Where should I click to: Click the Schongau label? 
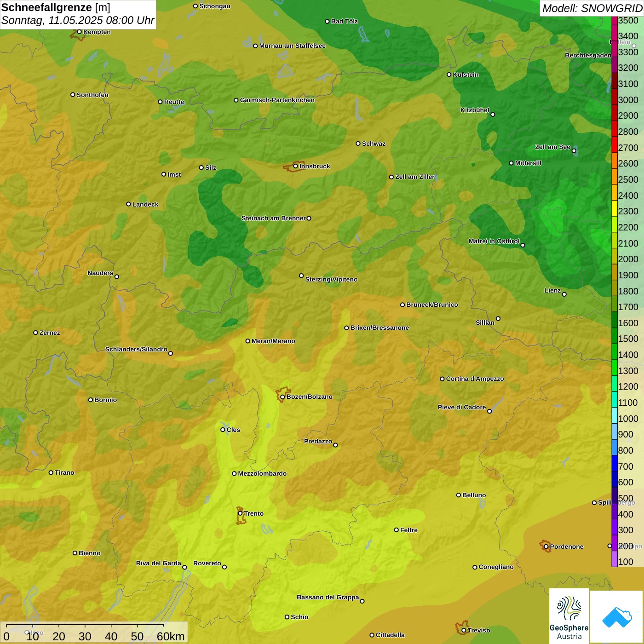[214, 6]
